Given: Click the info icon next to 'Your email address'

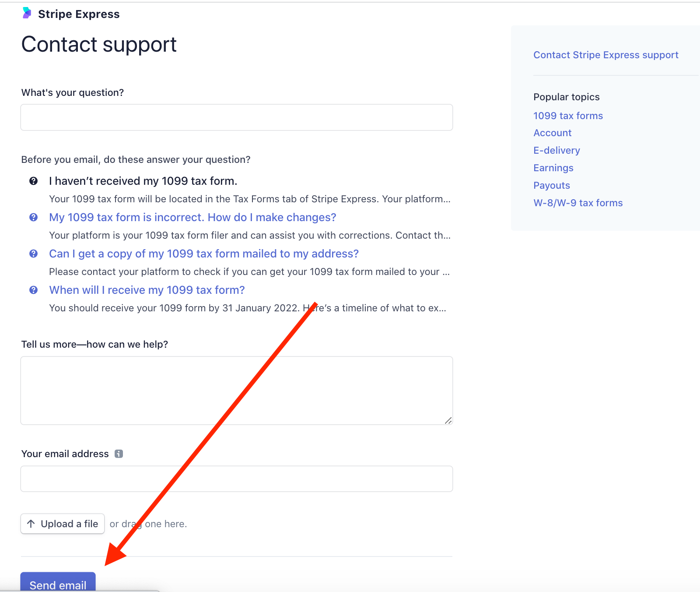Looking at the screenshot, I should (x=119, y=454).
